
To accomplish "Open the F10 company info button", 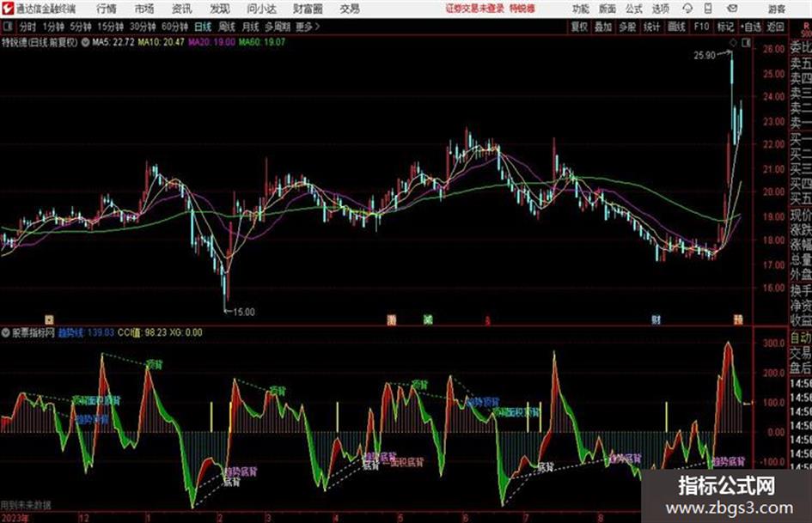I will click(x=702, y=27).
